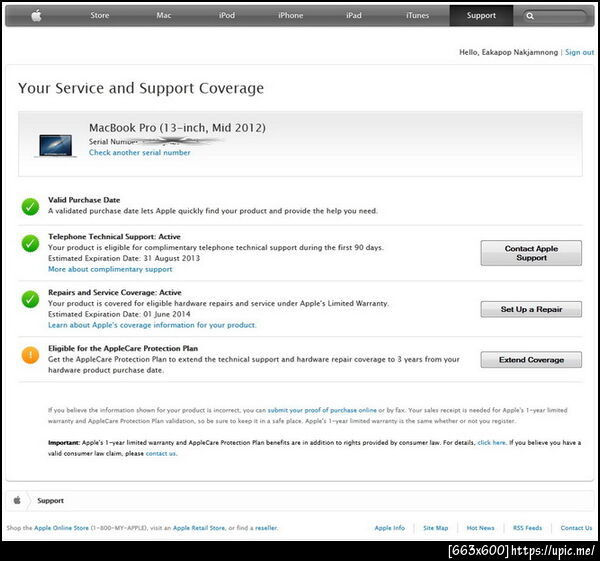Viewport: 600px width, 561px height.
Task: Open the Mac menu
Action: tap(163, 15)
